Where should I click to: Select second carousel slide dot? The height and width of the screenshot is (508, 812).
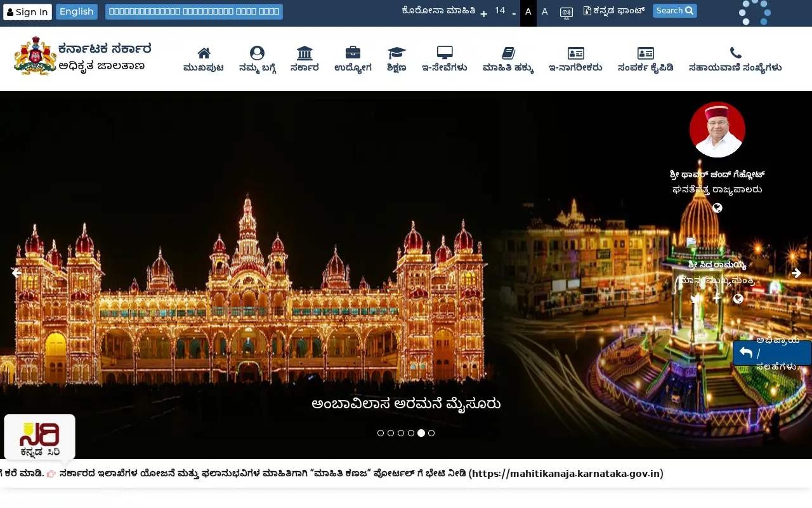point(391,433)
